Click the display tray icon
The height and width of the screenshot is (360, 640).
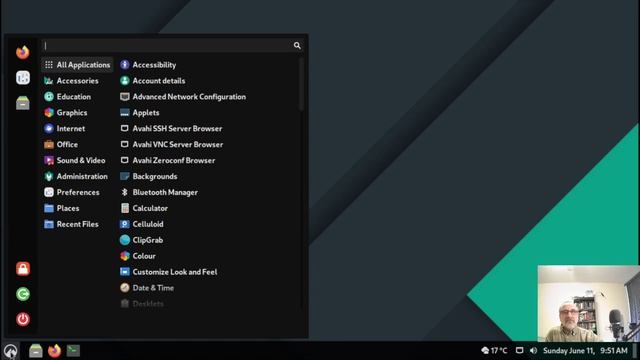coord(520,351)
